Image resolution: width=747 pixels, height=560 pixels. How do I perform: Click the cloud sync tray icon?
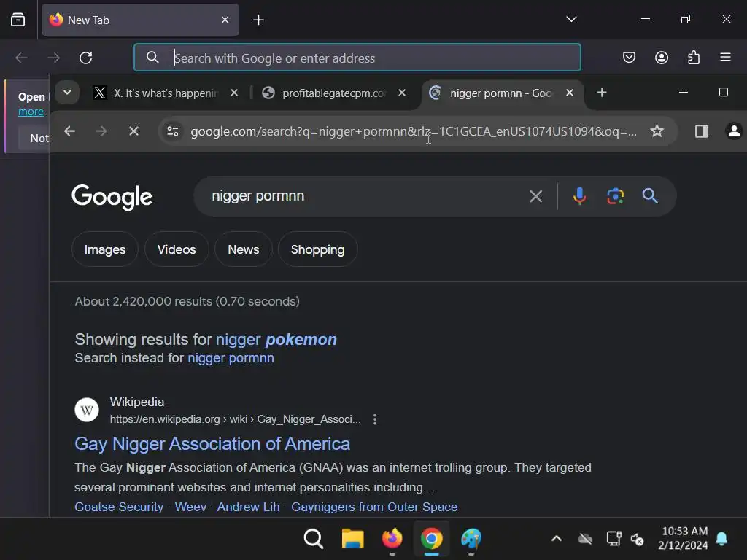[585, 539]
